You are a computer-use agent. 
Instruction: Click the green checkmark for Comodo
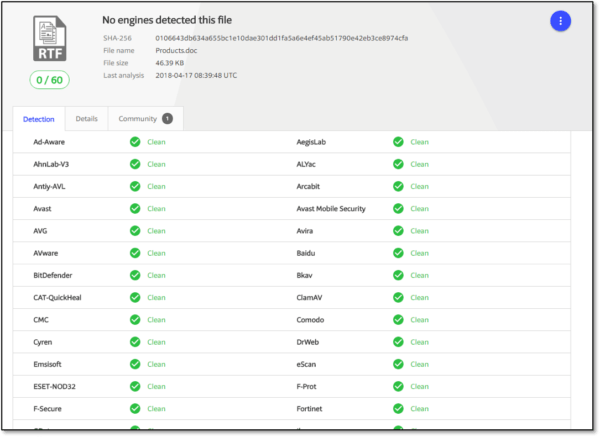pos(398,320)
